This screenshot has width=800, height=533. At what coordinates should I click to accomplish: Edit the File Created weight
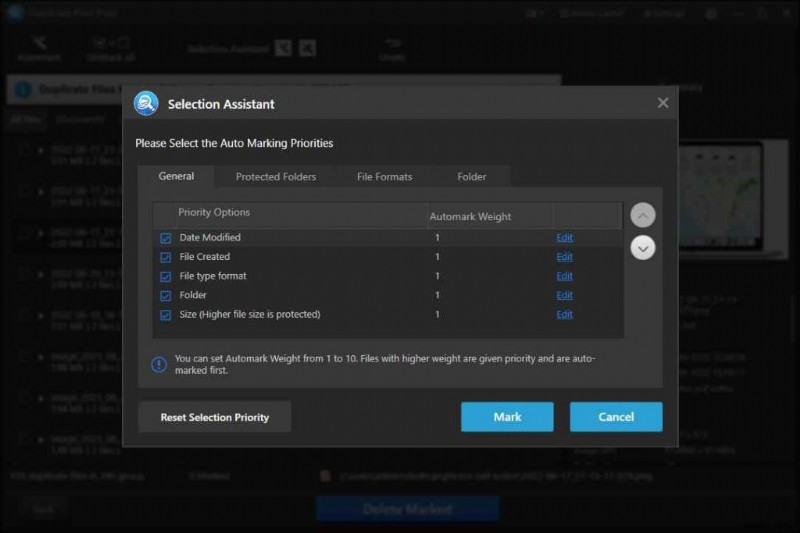tap(564, 257)
